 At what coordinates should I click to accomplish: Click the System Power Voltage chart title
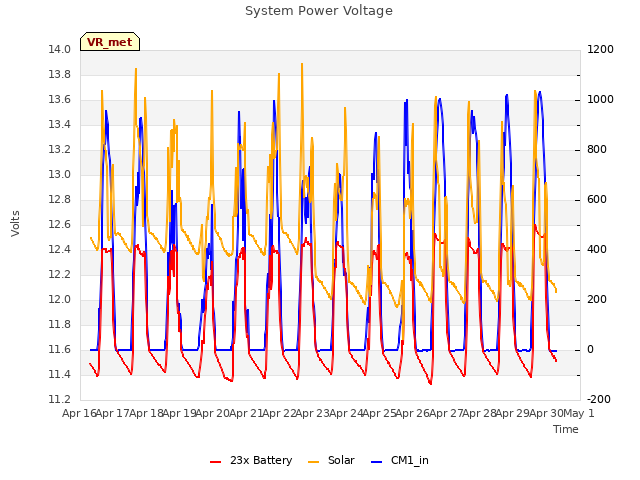click(x=319, y=11)
